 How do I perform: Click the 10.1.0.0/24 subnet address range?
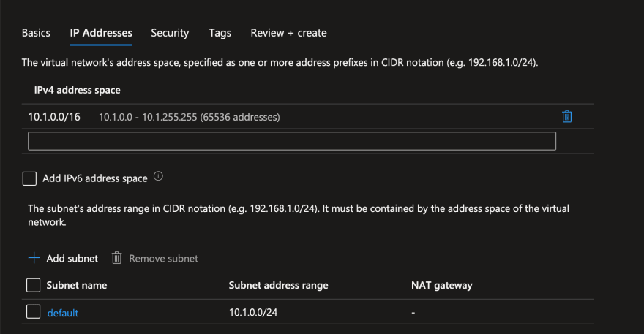pyautogui.click(x=253, y=312)
